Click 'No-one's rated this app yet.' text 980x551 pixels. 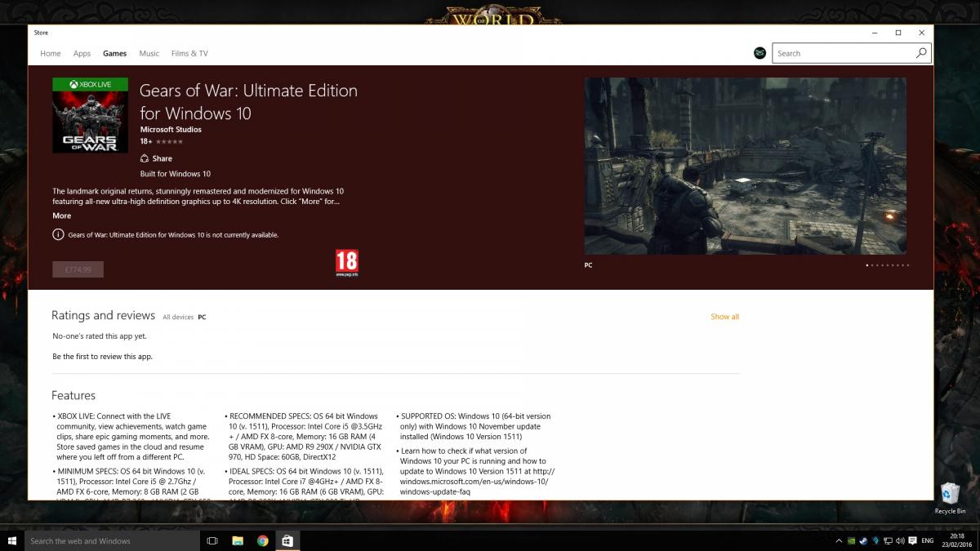point(100,336)
